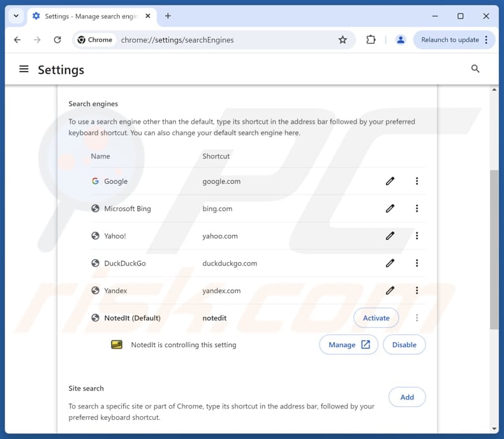Click 'NotedIt is controlling this setting' text

[184, 345]
